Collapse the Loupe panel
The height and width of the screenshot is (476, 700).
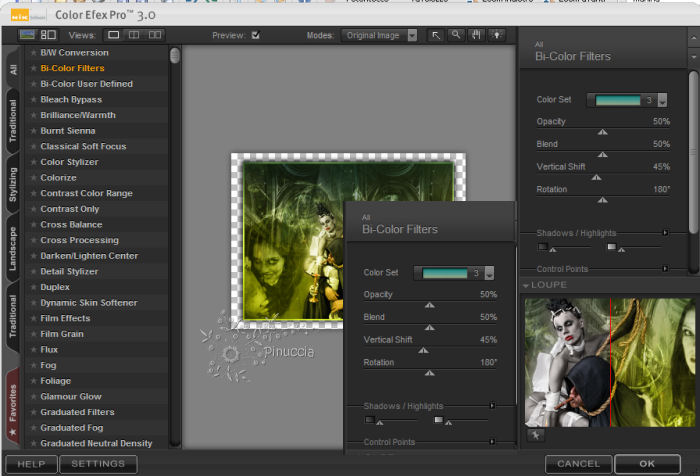pos(528,285)
